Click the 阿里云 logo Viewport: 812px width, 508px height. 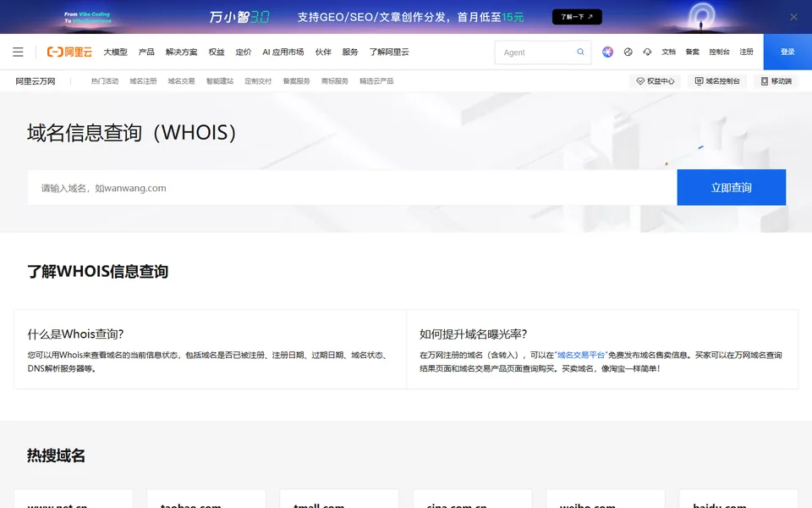tap(69, 52)
